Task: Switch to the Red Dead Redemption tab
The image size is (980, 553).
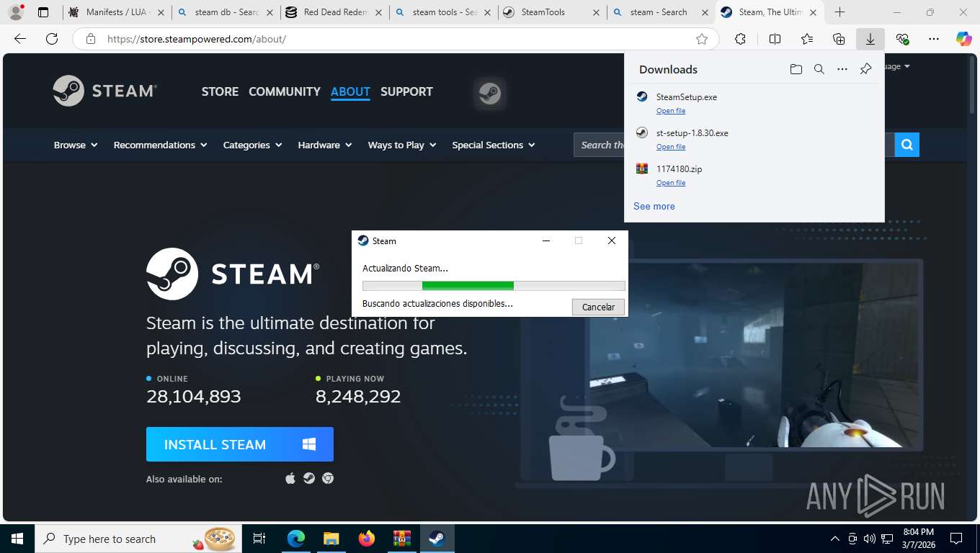Action: (335, 12)
